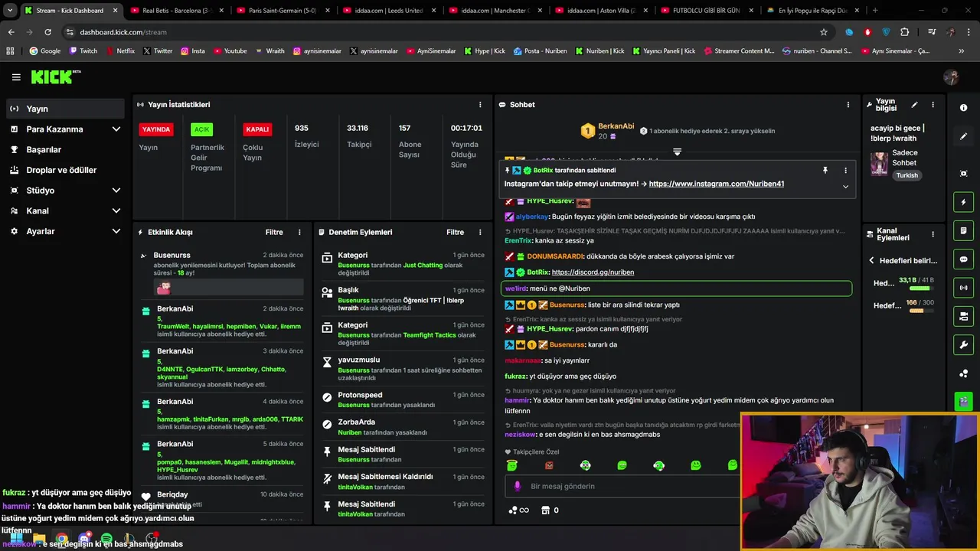Screen dimensions: 980x551
Task: Open Yayıncı Paneli | Kick bookmark
Action: coord(662,51)
